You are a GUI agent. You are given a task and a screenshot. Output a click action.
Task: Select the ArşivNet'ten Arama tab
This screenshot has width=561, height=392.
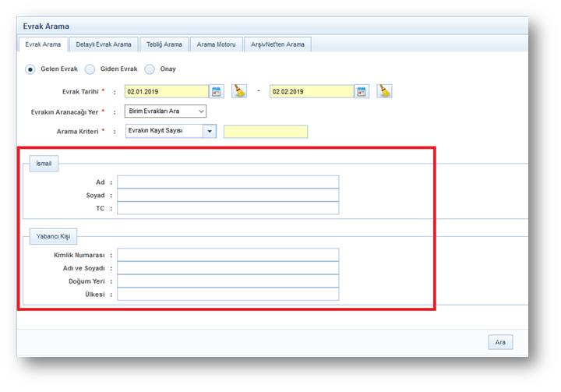click(x=277, y=44)
